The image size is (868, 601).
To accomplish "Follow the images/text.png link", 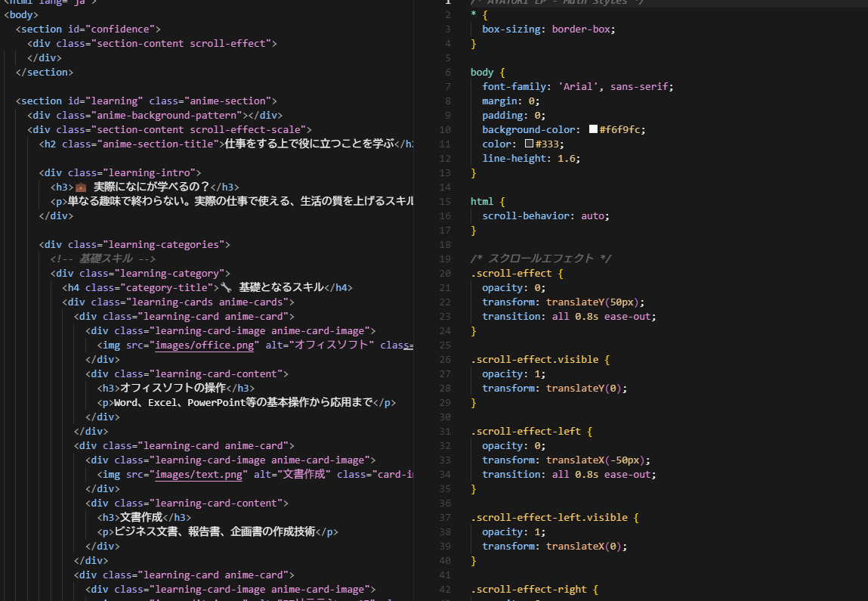I will [199, 475].
